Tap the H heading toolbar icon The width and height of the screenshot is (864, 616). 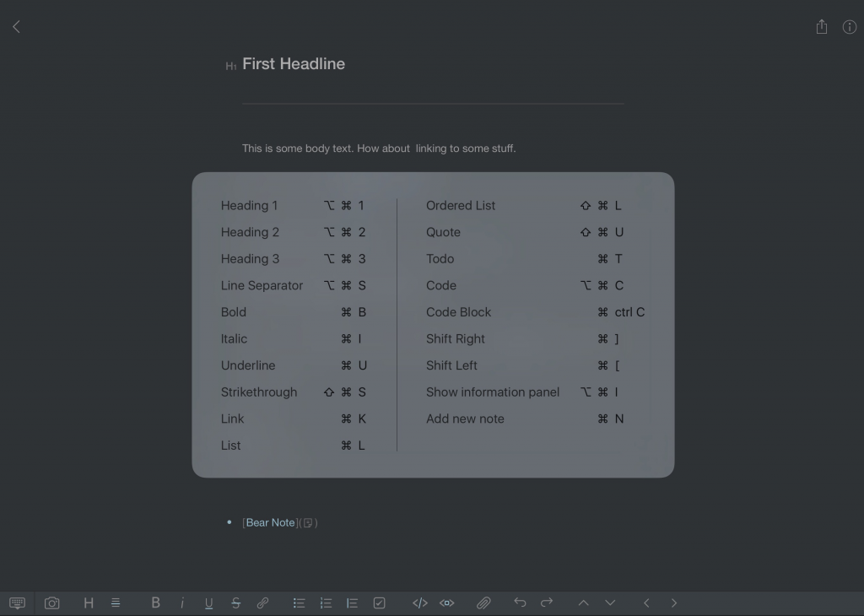(x=88, y=602)
